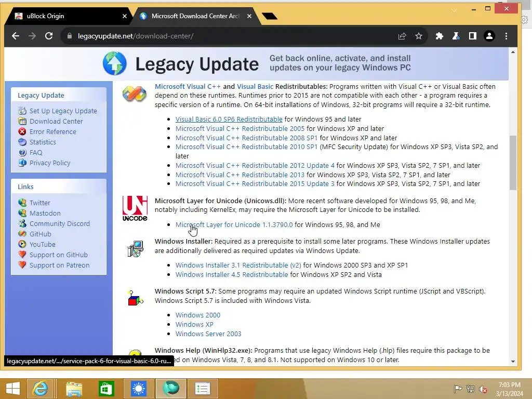Bookmark this page with the star icon
Viewport: 532px width, 399px height.
(419, 36)
